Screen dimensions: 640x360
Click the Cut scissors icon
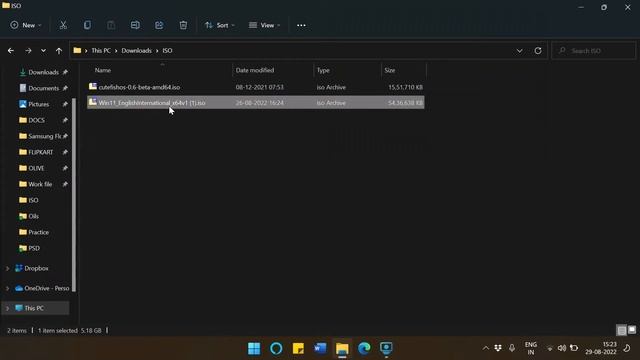click(x=63, y=25)
